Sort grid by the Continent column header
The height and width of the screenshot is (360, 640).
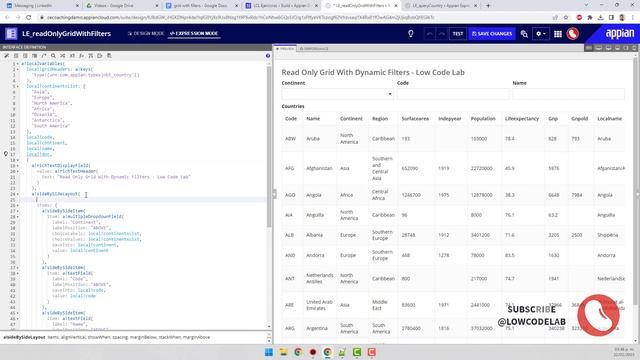(x=351, y=118)
